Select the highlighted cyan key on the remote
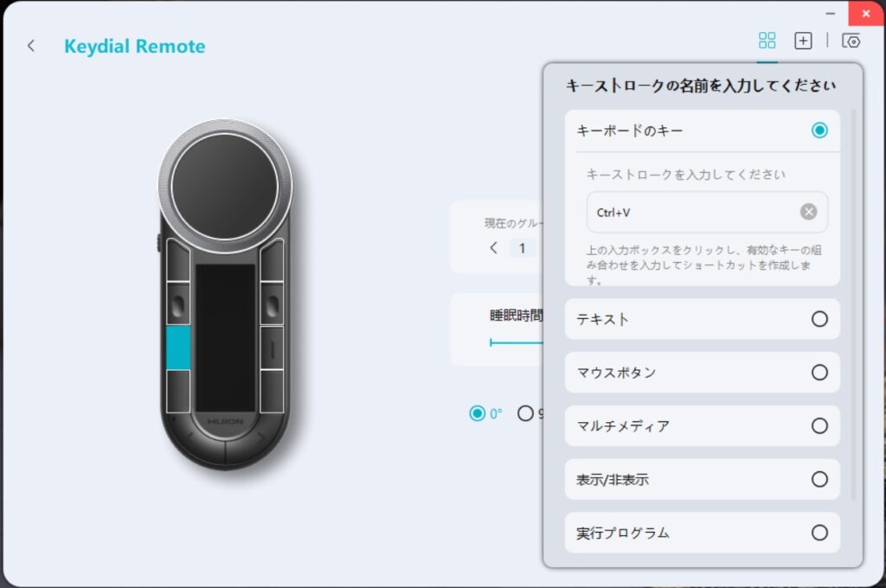886x588 pixels. point(178,348)
